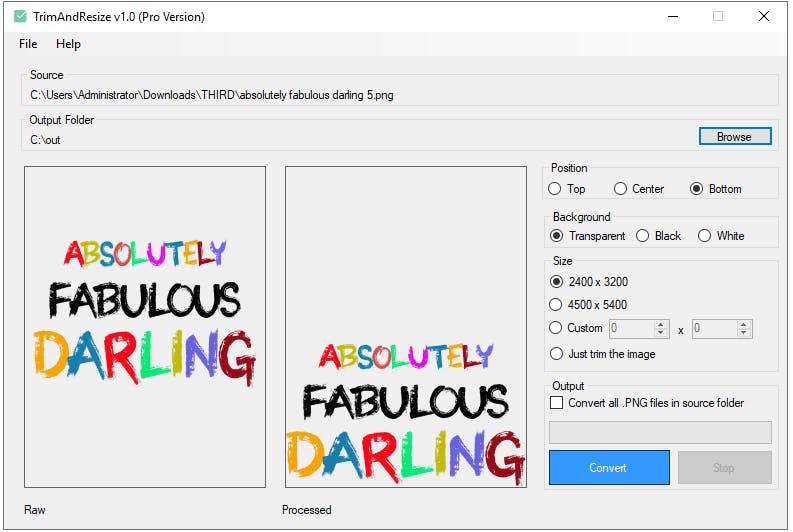Screen dimensions: 793x532
Task: Select the Top position option
Action: click(x=567, y=189)
